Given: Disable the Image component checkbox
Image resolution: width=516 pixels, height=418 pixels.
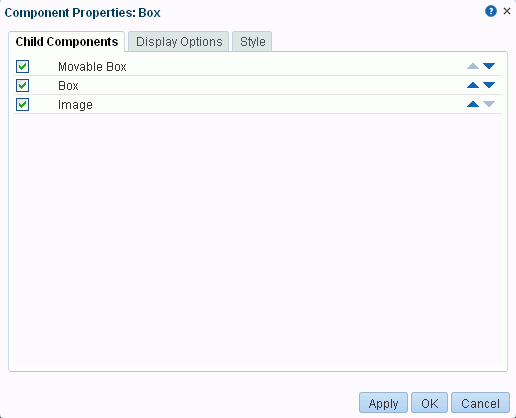Looking at the screenshot, I should 22,104.
